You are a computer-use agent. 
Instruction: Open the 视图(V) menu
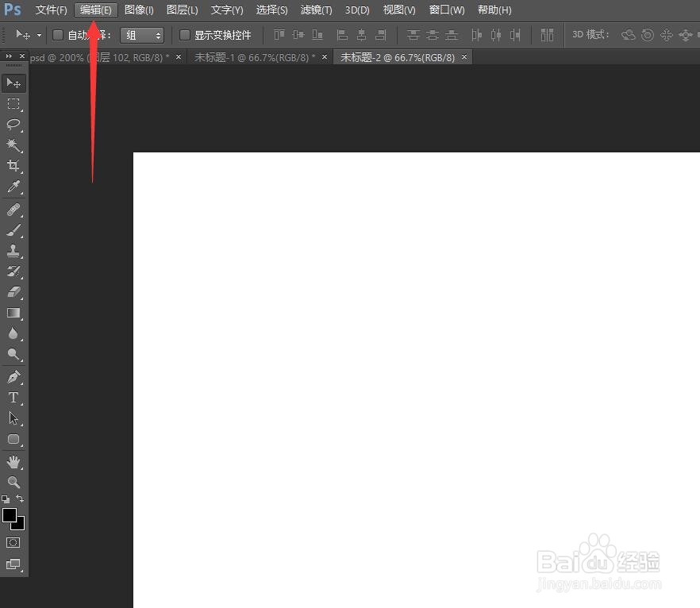pos(399,10)
